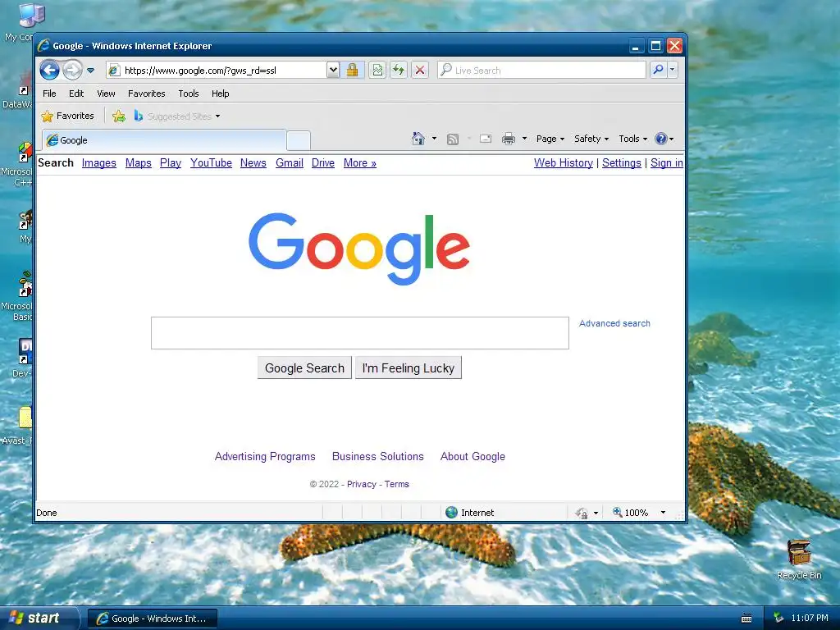Stop loading with the red X icon
The image size is (840, 630).
(420, 71)
